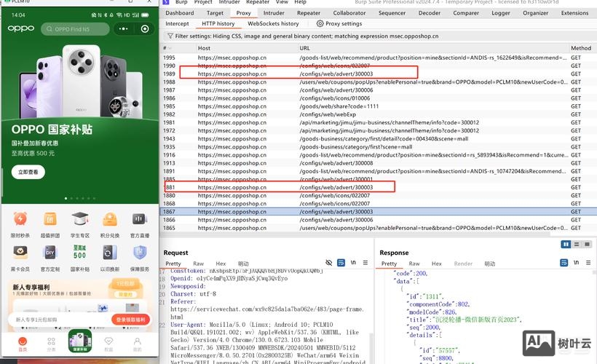
Task: Tap the 学生专区 graduation cap icon
Action: click(x=79, y=221)
